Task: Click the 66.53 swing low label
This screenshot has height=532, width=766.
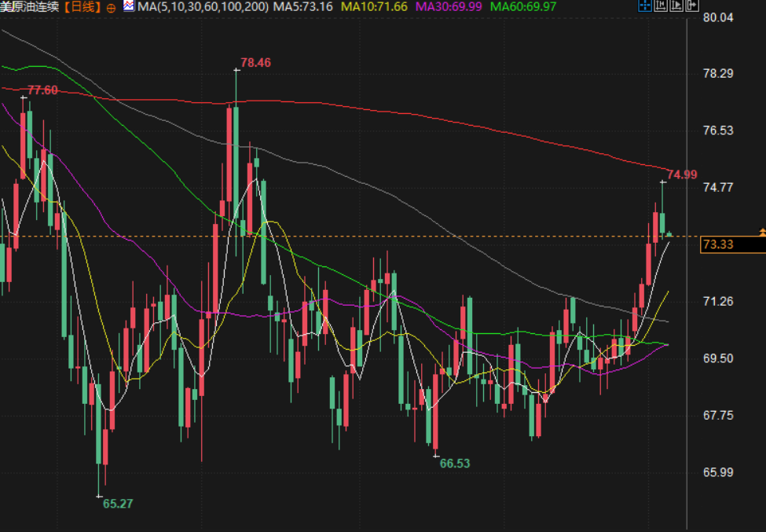Action: tap(455, 464)
